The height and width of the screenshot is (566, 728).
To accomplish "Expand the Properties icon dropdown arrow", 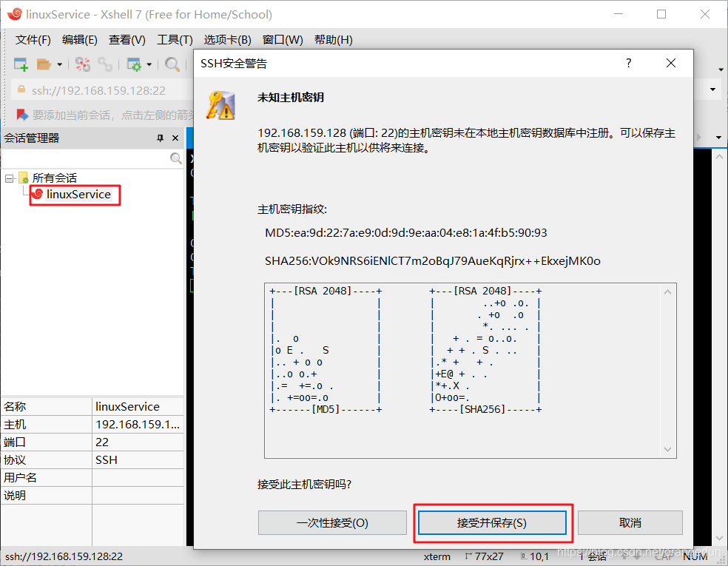I will (x=149, y=64).
